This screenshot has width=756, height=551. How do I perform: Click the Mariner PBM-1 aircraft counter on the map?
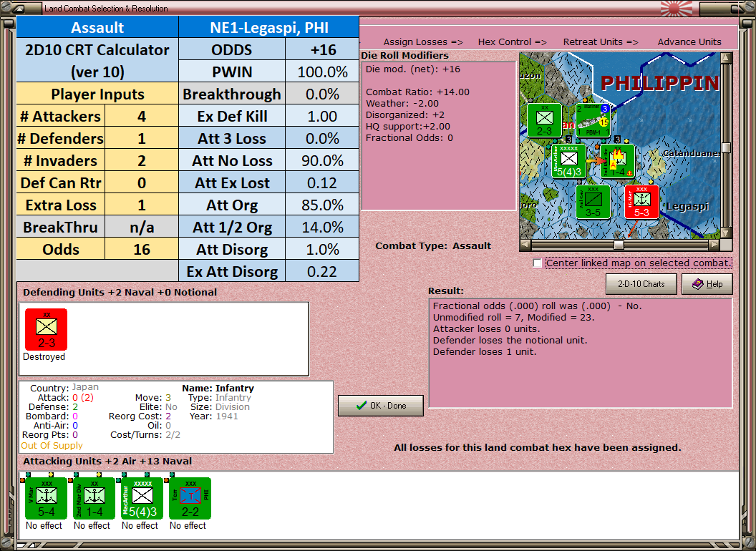coord(593,120)
